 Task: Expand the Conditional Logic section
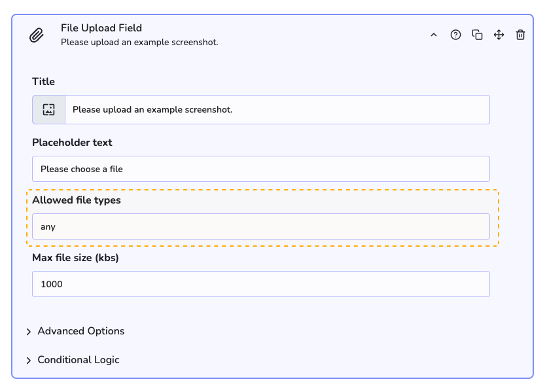click(x=79, y=360)
